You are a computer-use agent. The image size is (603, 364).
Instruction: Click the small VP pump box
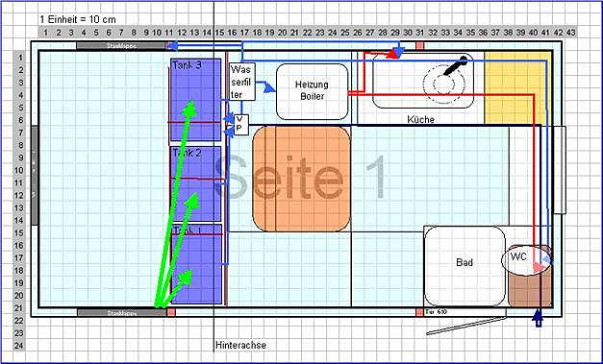point(241,124)
